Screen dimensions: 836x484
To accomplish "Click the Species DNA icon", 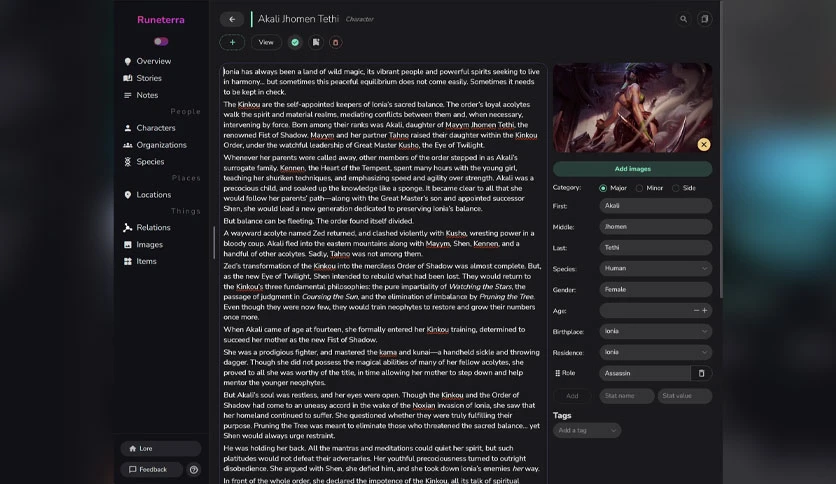I will click(x=127, y=162).
